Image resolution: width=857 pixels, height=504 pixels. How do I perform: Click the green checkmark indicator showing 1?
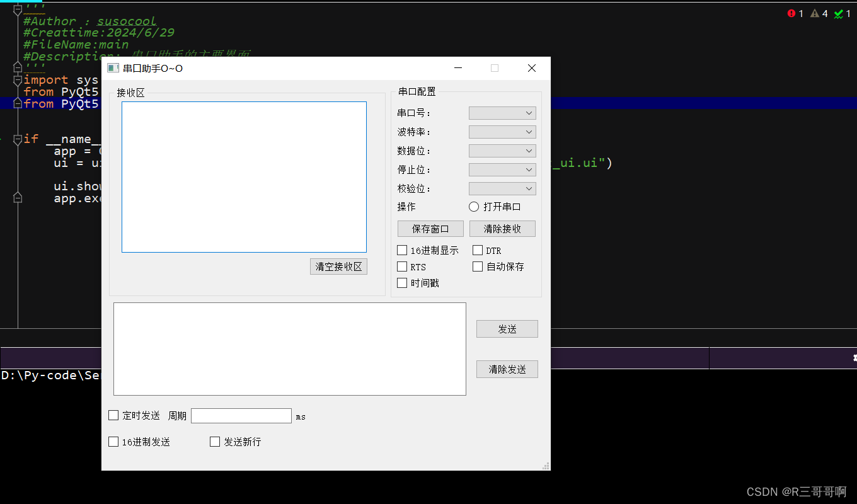tap(839, 13)
